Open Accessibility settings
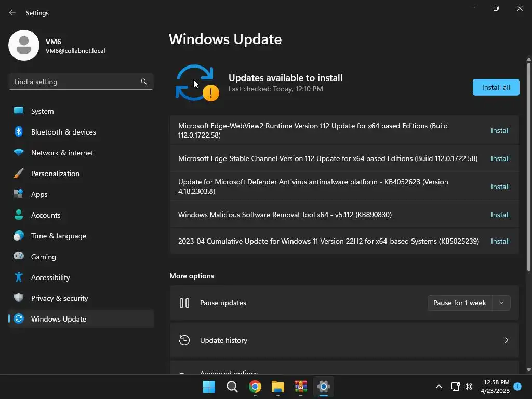This screenshot has width=532, height=399. coord(81,277)
